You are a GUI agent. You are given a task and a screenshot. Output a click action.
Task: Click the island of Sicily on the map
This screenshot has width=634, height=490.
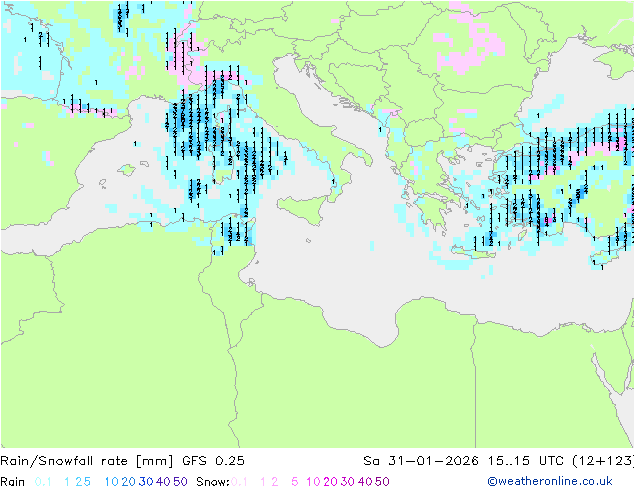[302, 208]
